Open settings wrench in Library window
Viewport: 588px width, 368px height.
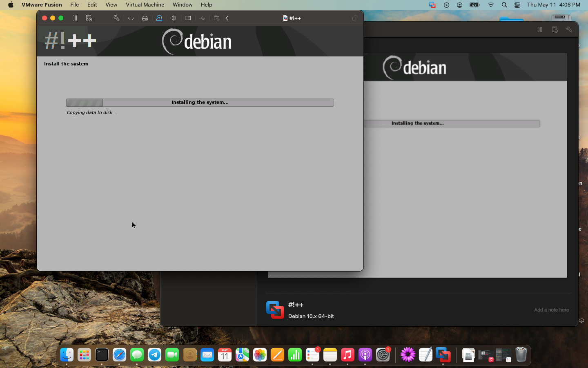pos(569,29)
